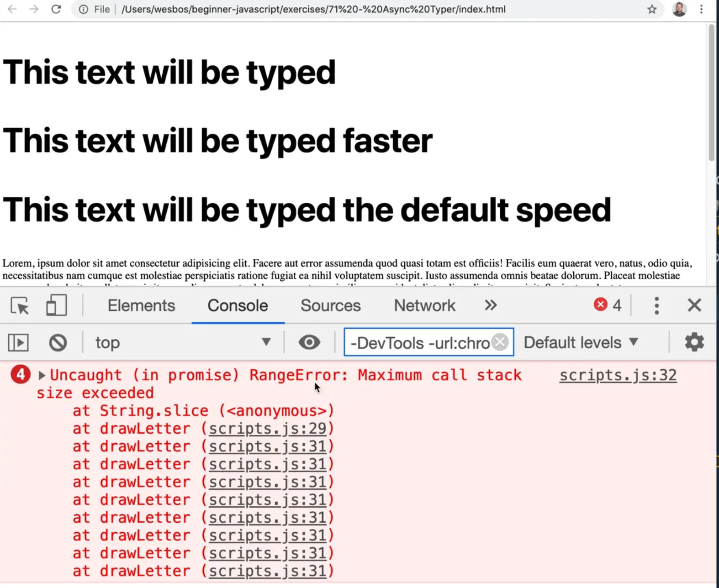The height and width of the screenshot is (588, 719).
Task: Activate the inspect element picker tool
Action: pyautogui.click(x=20, y=305)
